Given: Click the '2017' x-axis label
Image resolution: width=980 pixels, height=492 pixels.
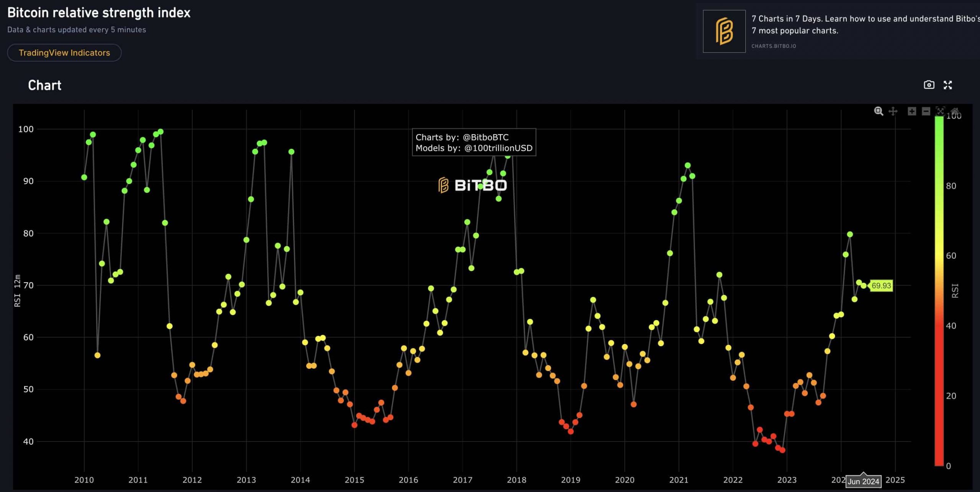Looking at the screenshot, I should coord(462,480).
